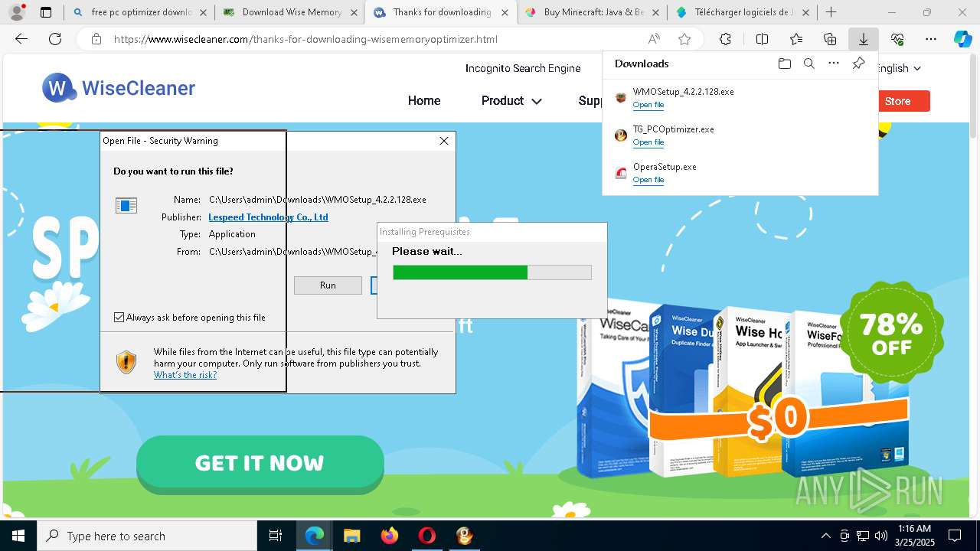980x551 pixels.
Task: Open file link for OperaSetup.exe
Action: pyautogui.click(x=648, y=180)
